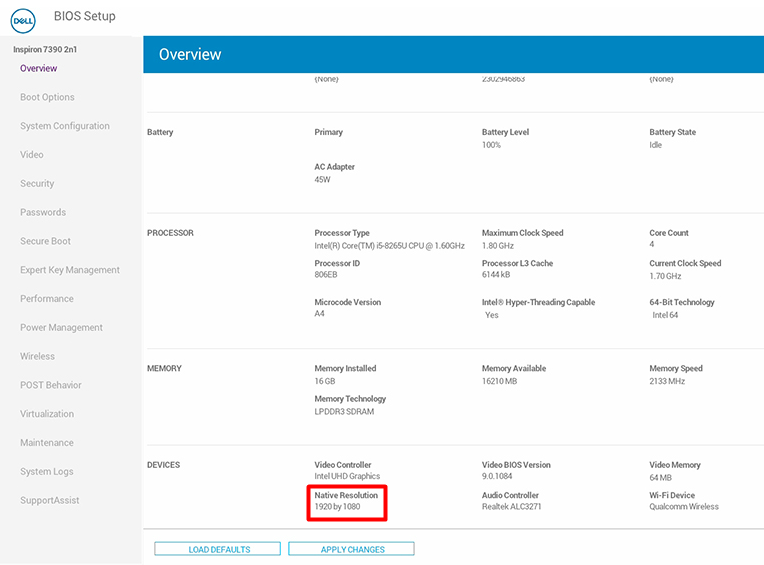Go to Power Management

pyautogui.click(x=61, y=327)
